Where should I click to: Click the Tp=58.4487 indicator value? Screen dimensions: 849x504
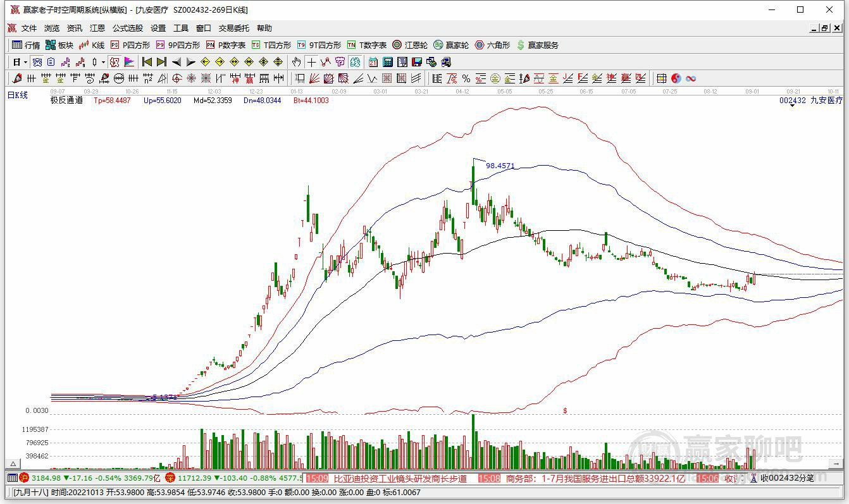coord(112,100)
